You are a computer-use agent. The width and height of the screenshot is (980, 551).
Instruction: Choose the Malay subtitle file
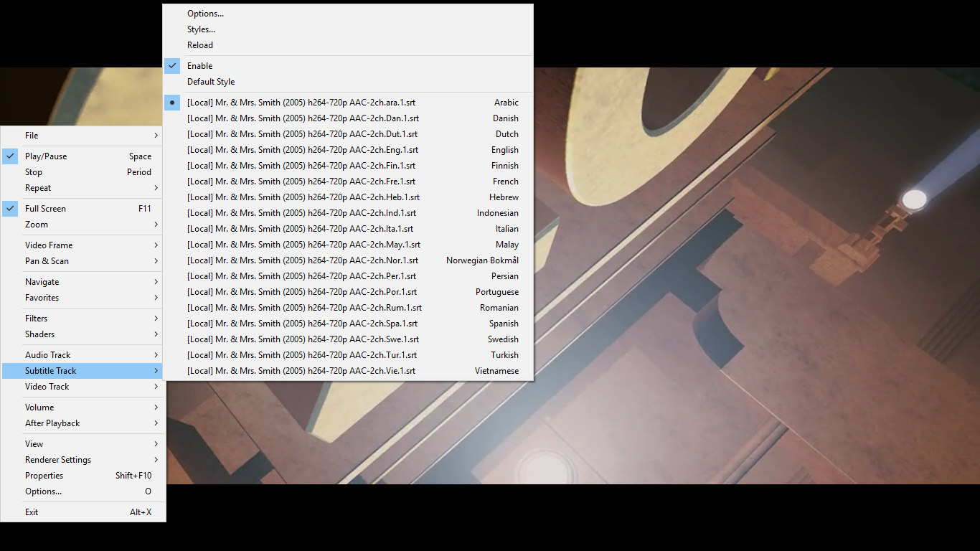pos(348,245)
